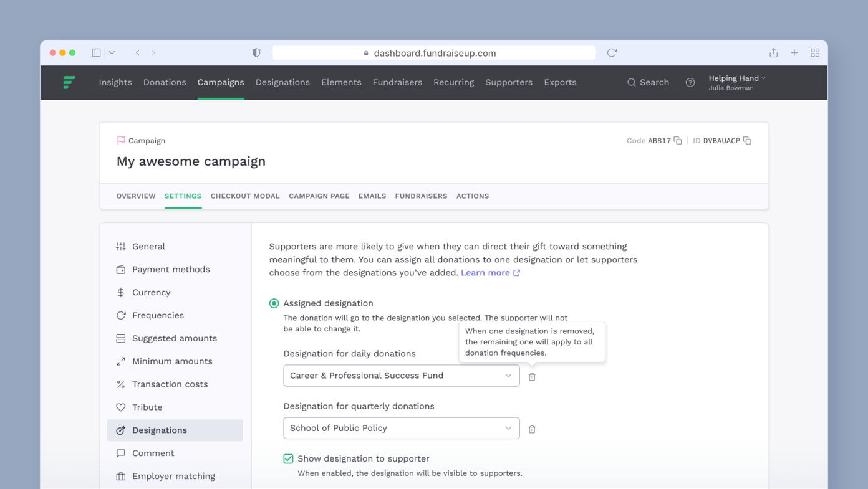Copy the campaign code AB817
Image resolution: width=868 pixels, height=489 pixels.
[677, 141]
